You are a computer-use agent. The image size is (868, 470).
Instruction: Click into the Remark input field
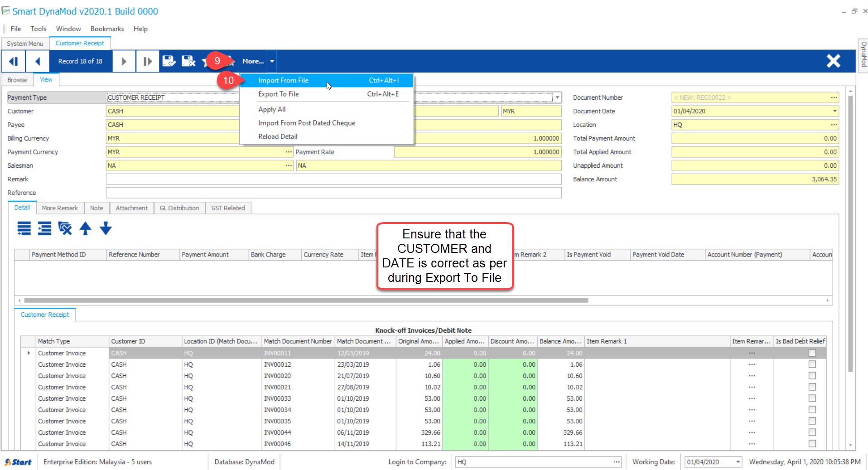333,179
